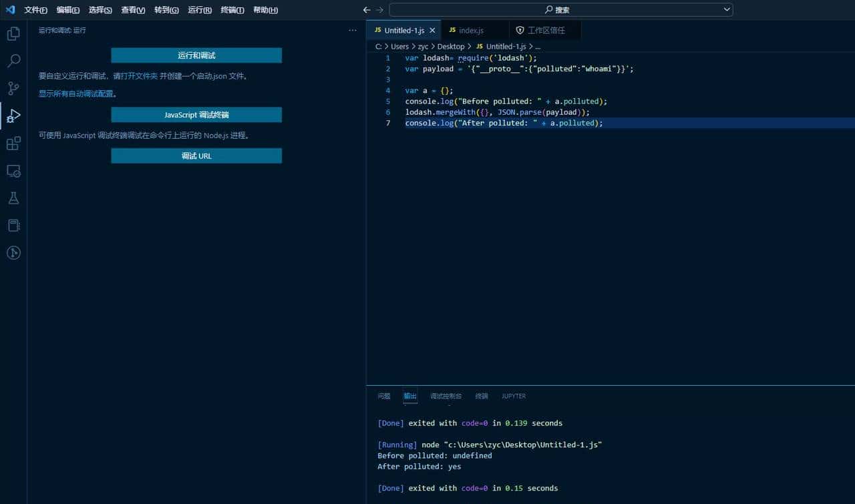Viewport: 855px width, 504px height.
Task: Switch to the 终端 panel tab
Action: click(x=482, y=396)
